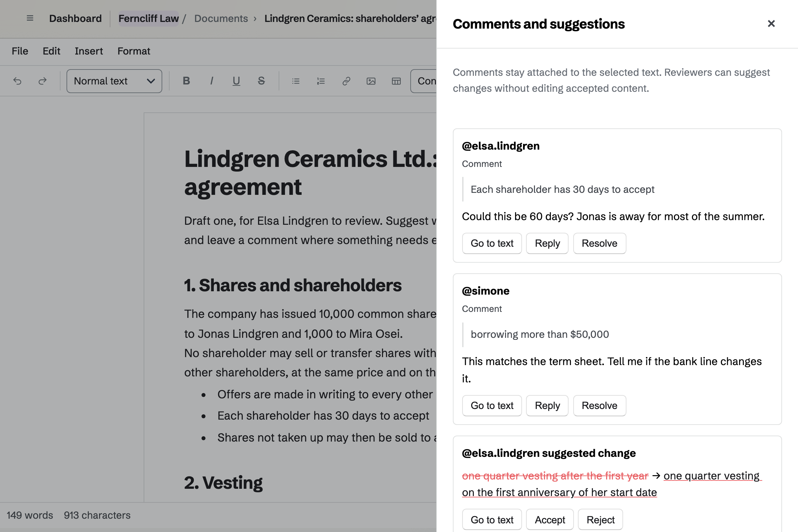Image resolution: width=798 pixels, height=532 pixels.
Task: Toggle bold formatting
Action: click(x=186, y=81)
